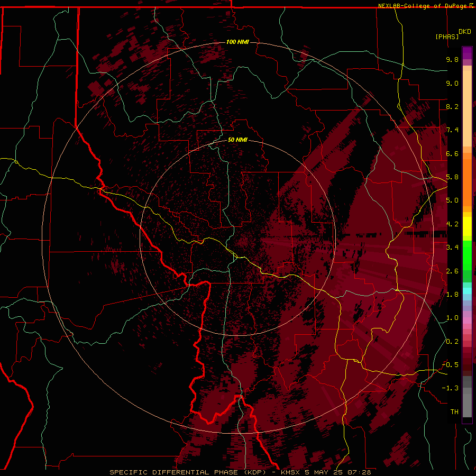Pick the purple top segment of color bar
Image resolution: width=476 pixels, height=476 pixels.
467,53
